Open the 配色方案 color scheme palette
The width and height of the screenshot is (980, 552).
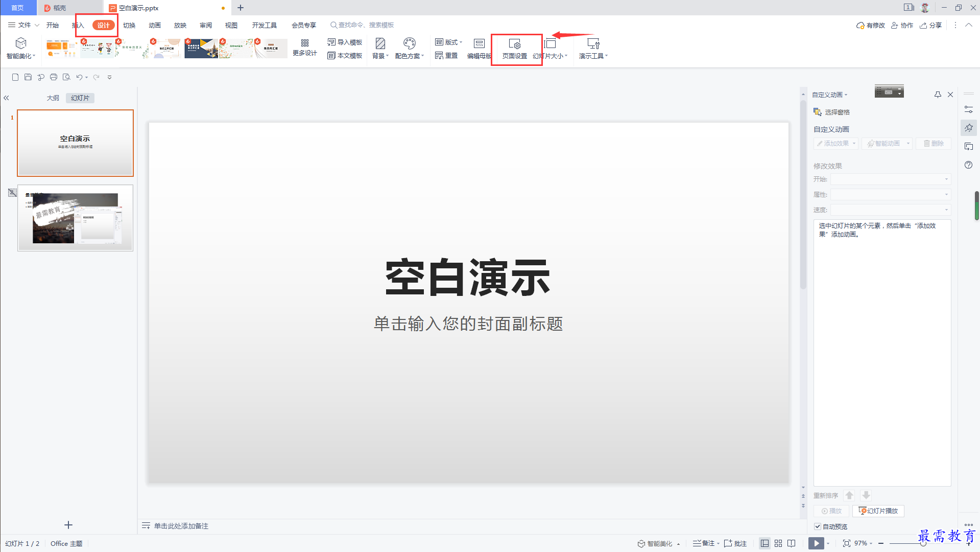coord(410,49)
